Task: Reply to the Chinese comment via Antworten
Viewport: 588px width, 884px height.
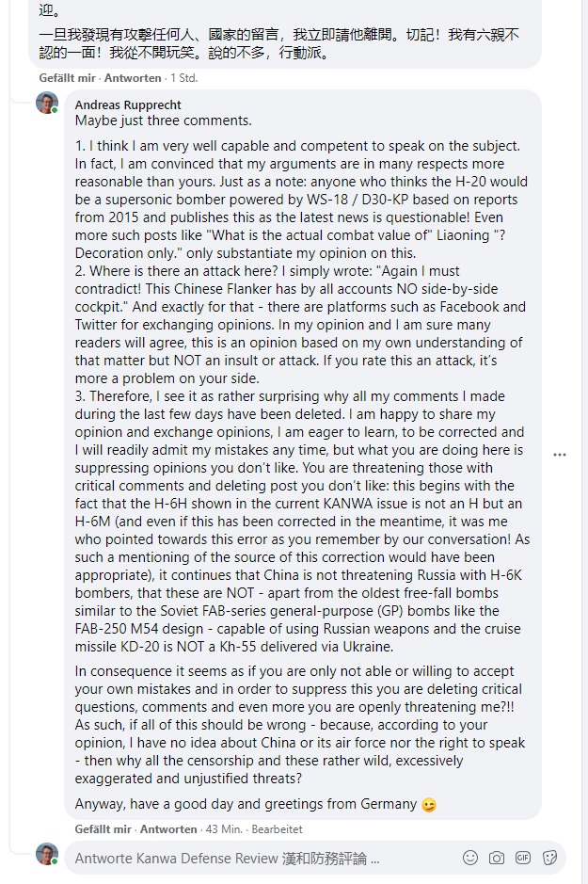Action: point(133,78)
